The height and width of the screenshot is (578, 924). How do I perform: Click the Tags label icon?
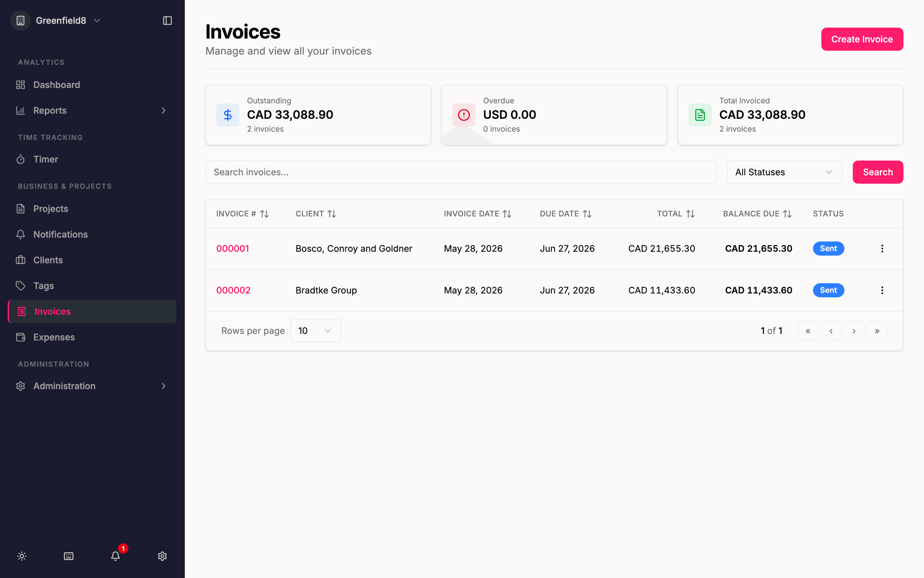[x=21, y=285]
